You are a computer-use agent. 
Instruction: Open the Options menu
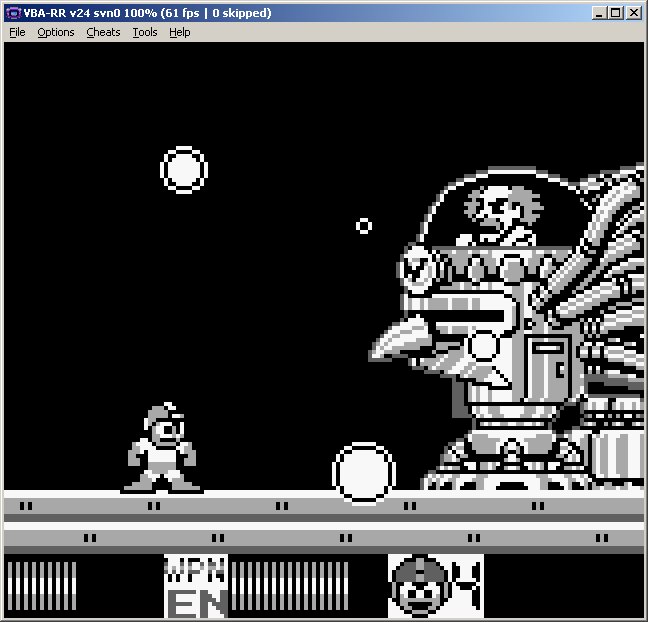(x=56, y=32)
